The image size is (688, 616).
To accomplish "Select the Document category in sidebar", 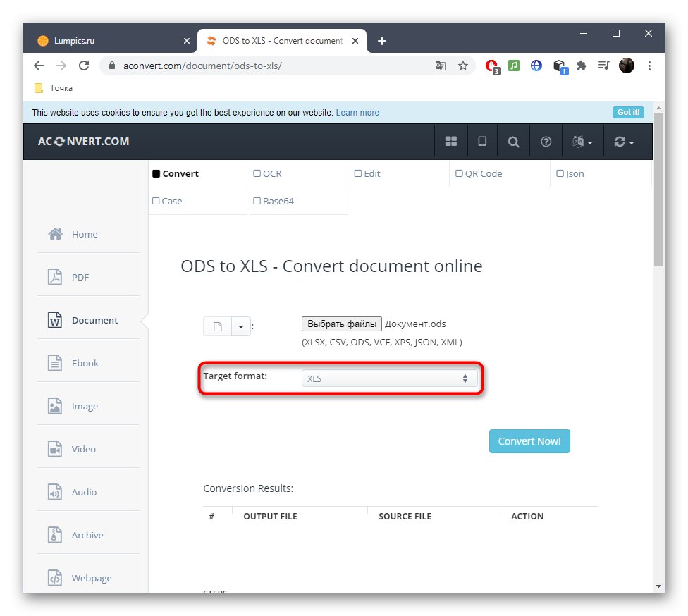I will tap(94, 319).
